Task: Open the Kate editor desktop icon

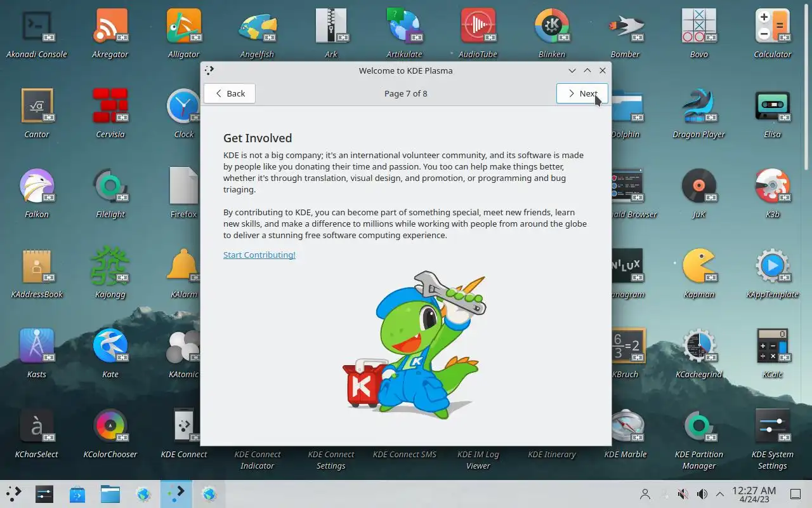Action: 110,347
